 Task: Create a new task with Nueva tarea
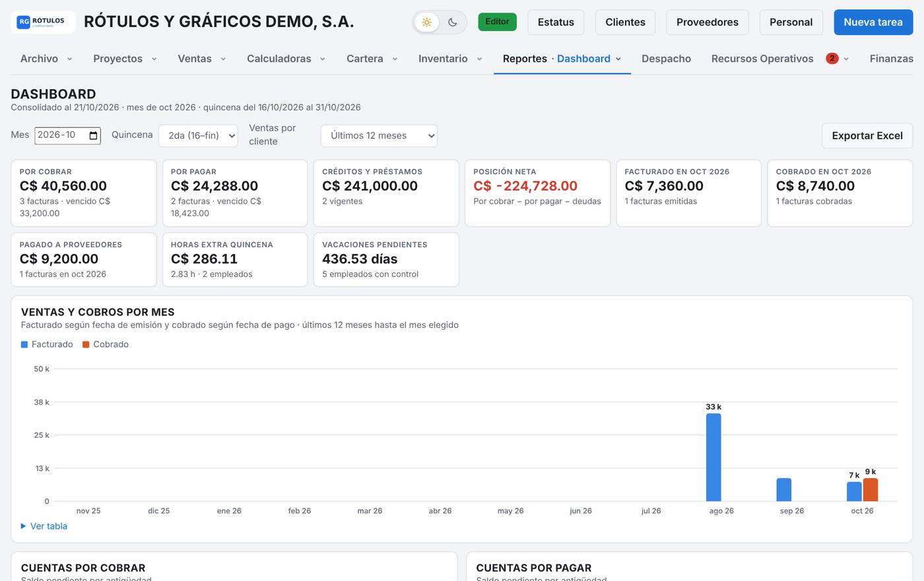[x=873, y=22]
